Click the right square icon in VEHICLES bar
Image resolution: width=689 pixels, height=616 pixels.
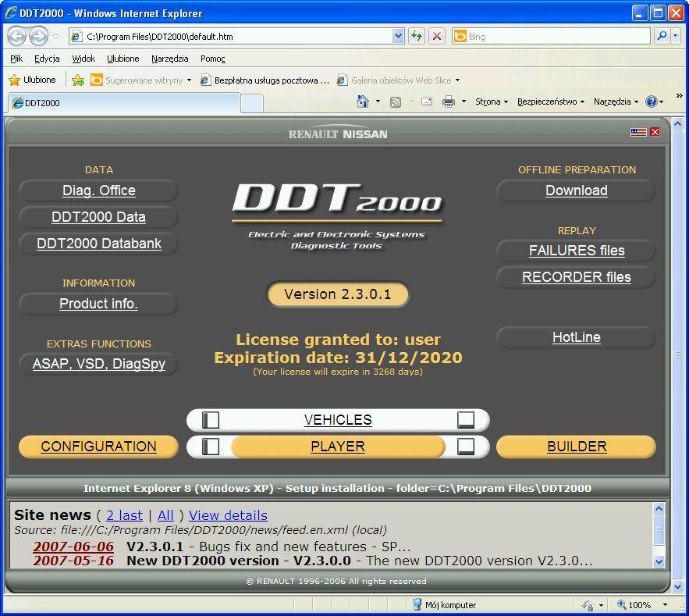(x=466, y=420)
